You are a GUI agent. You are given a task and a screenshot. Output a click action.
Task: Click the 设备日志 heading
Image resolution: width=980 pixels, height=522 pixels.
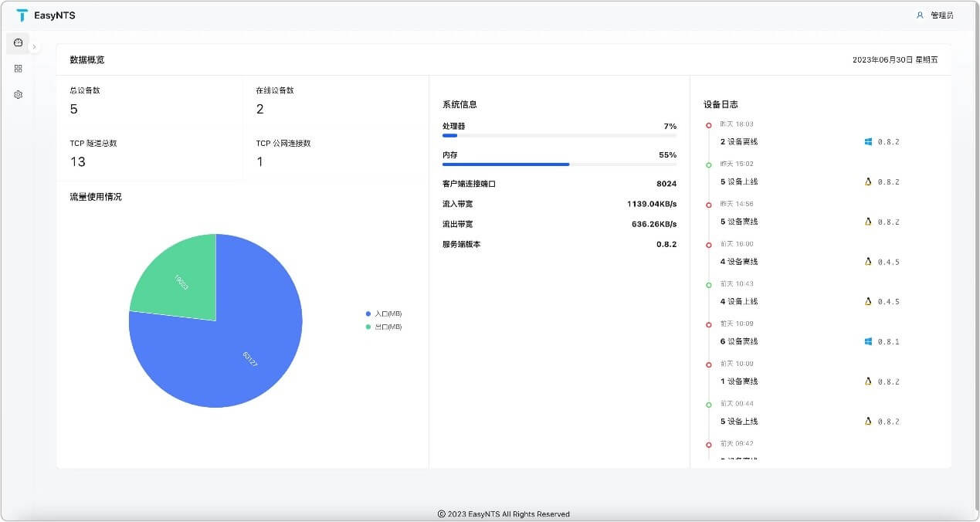click(x=721, y=104)
